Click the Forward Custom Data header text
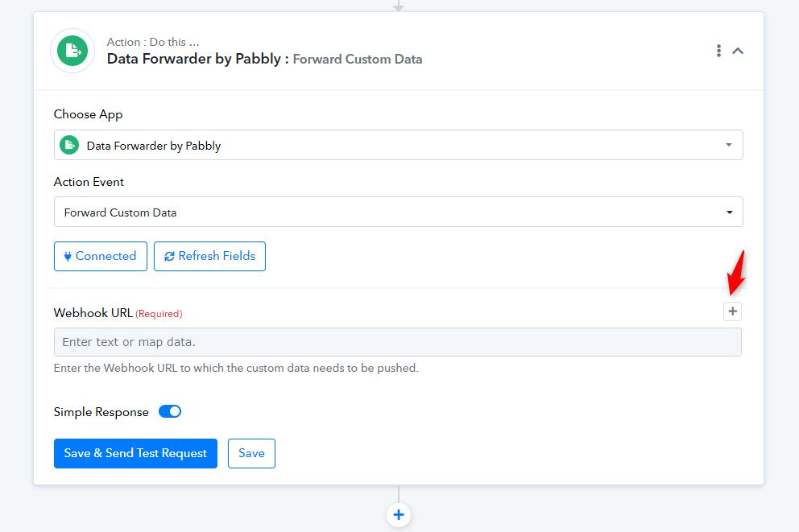Image resolution: width=799 pixels, height=532 pixels. 357,59
